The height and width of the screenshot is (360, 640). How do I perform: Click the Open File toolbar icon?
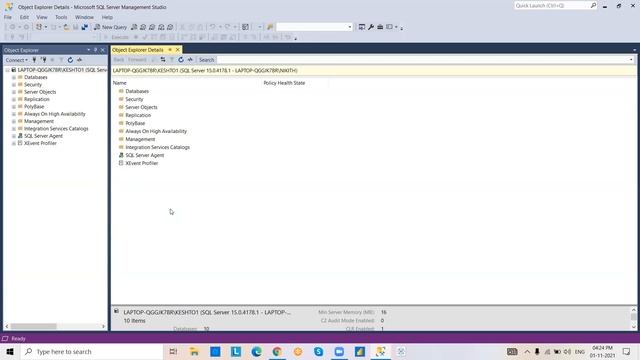pos(66,27)
